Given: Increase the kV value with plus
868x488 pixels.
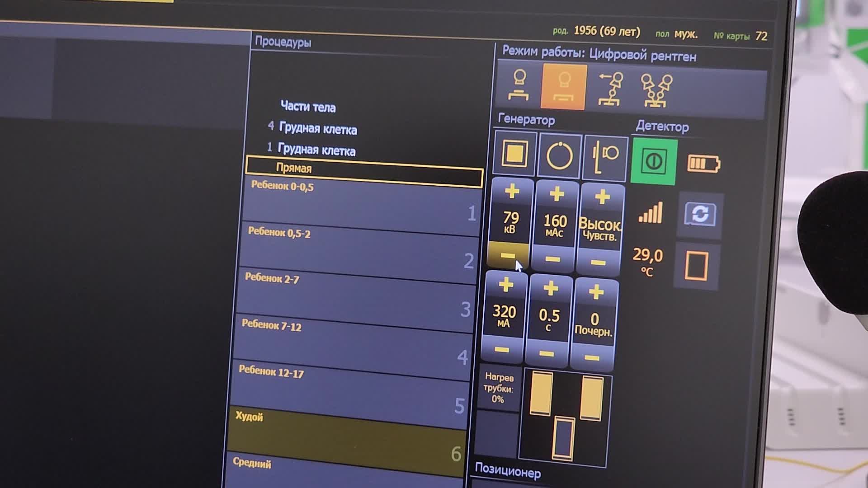Looking at the screenshot, I should 512,192.
